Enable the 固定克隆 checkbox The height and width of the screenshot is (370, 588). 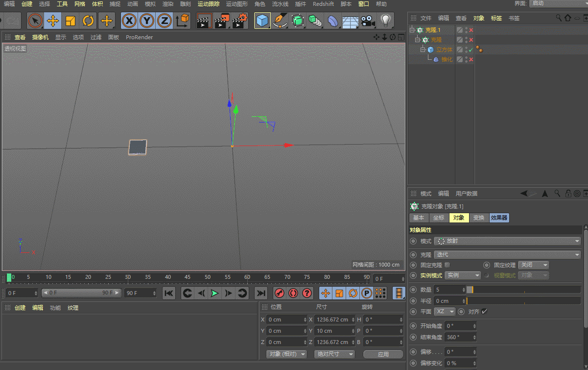(447, 265)
